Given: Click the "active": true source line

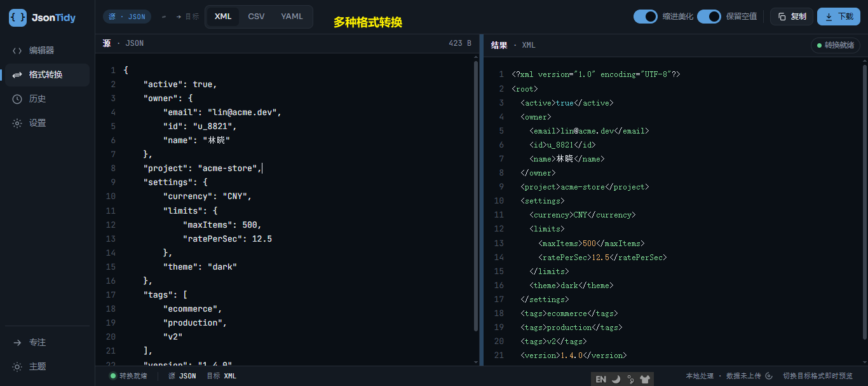Looking at the screenshot, I should 180,85.
